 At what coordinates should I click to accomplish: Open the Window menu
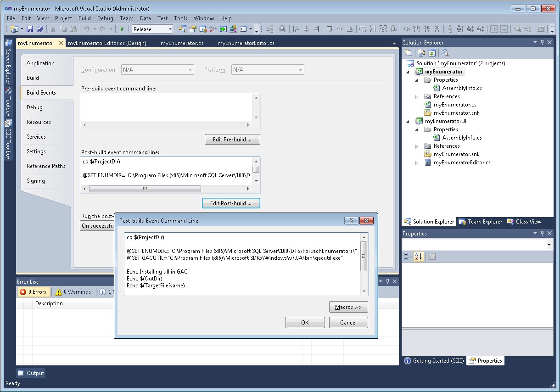coord(204,18)
